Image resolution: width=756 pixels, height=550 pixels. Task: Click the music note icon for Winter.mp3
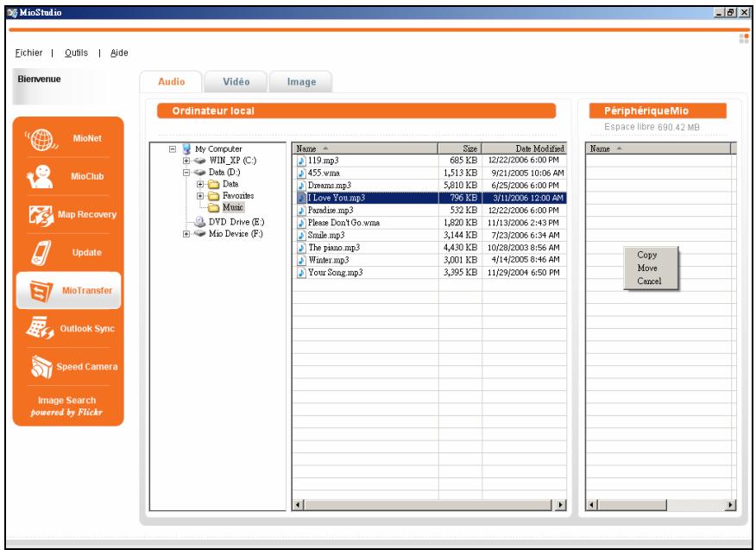[x=301, y=261]
